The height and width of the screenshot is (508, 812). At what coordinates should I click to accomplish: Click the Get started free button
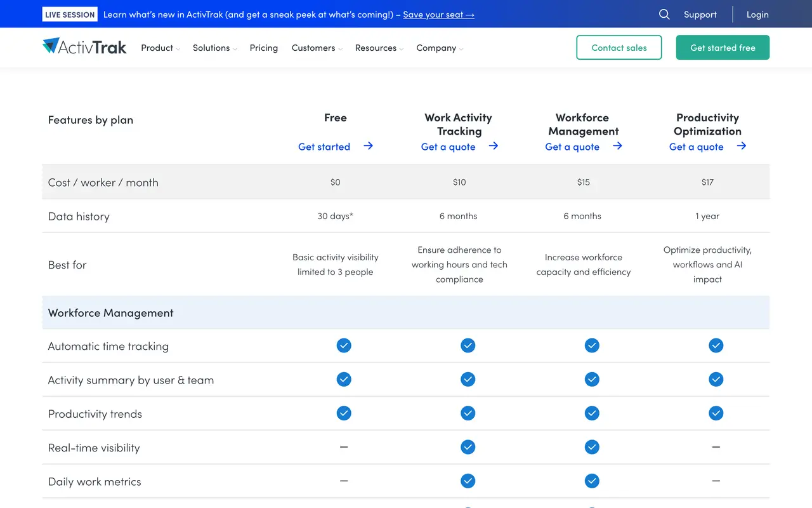coord(723,48)
